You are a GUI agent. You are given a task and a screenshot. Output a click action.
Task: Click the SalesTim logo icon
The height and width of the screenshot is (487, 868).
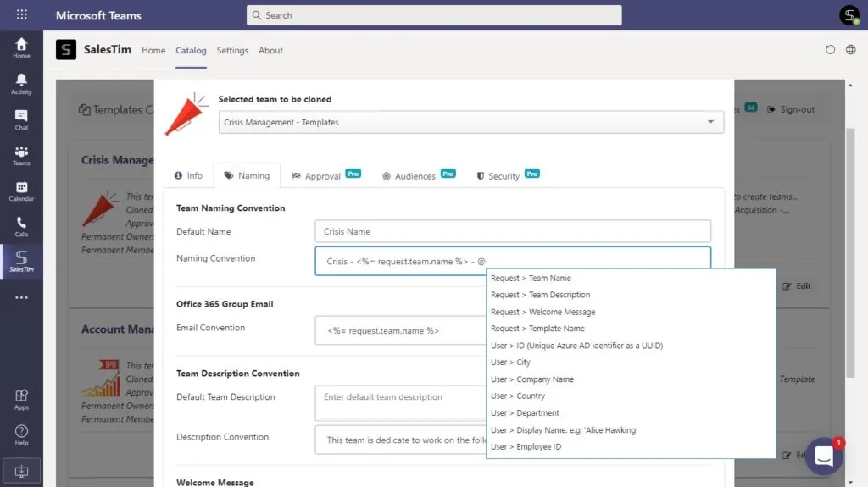coord(66,50)
